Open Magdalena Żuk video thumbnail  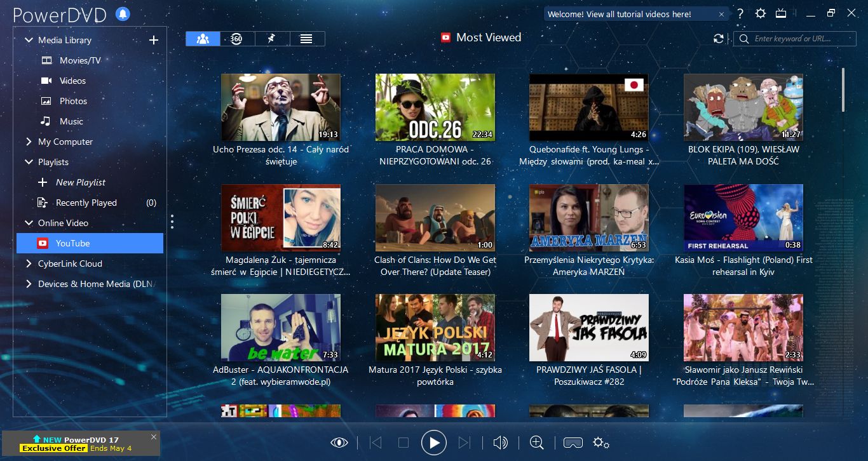click(281, 218)
